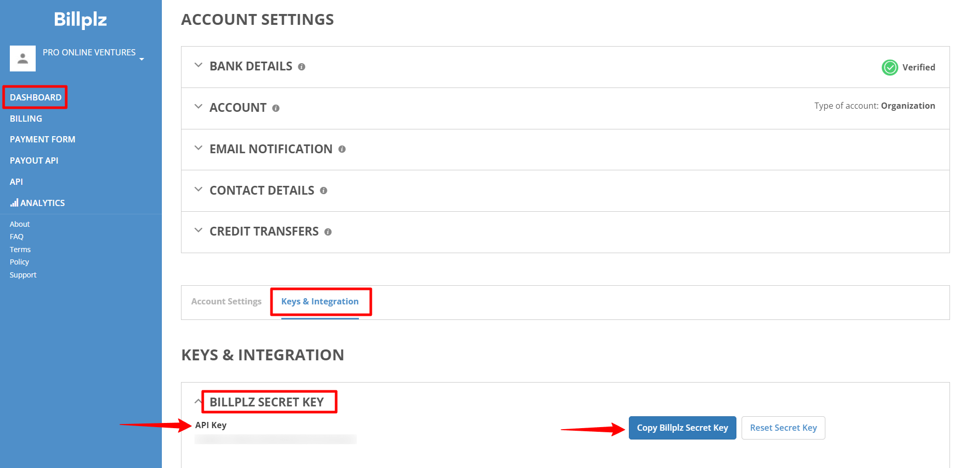Select the Analytics bar chart icon
Viewport: 980px width, 468px height.
click(15, 202)
